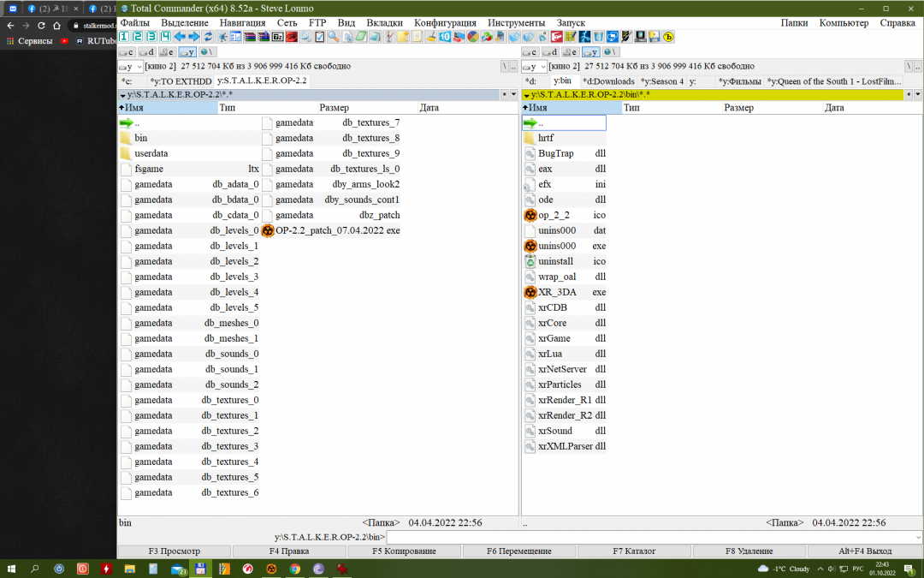Viewport: 924px width, 578px height.
Task: Click the toolbar icon numbered 2
Action: 138,37
